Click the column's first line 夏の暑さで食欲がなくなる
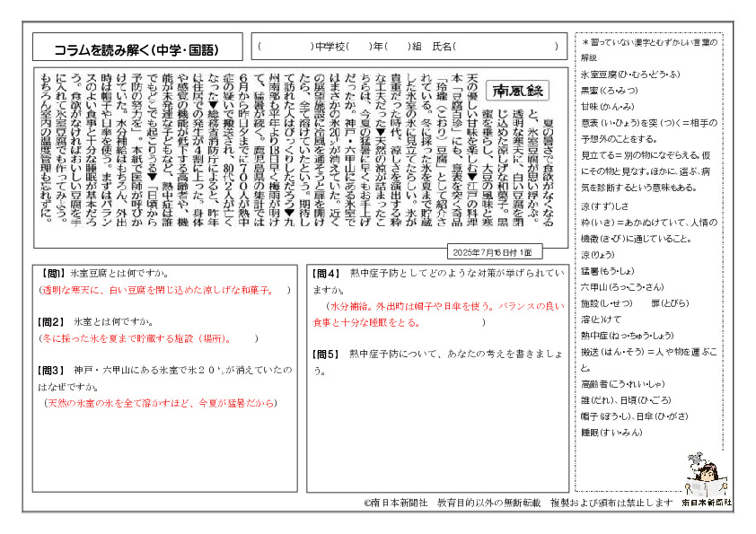Screen dimensions: 756x534 [548, 171]
